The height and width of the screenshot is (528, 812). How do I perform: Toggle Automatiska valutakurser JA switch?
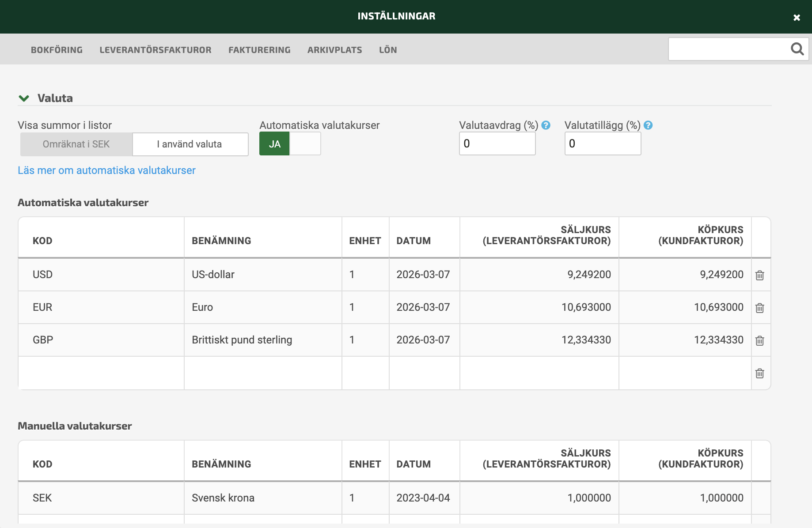click(x=290, y=144)
